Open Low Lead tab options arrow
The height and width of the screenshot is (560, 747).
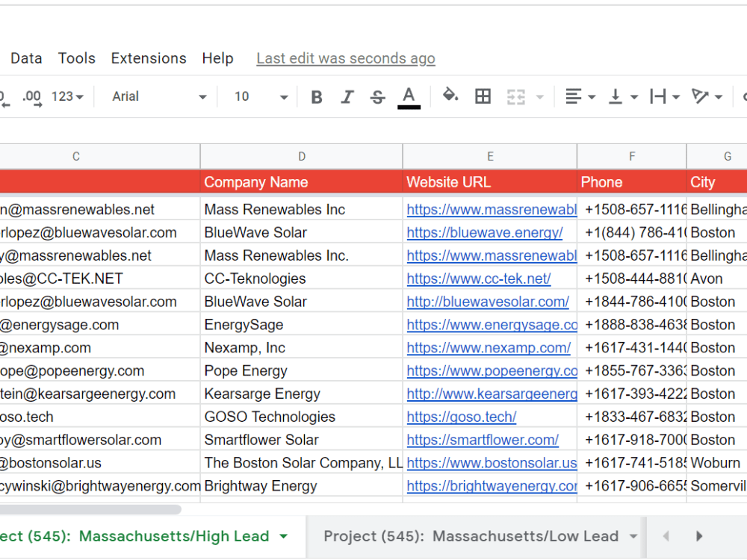coord(633,536)
